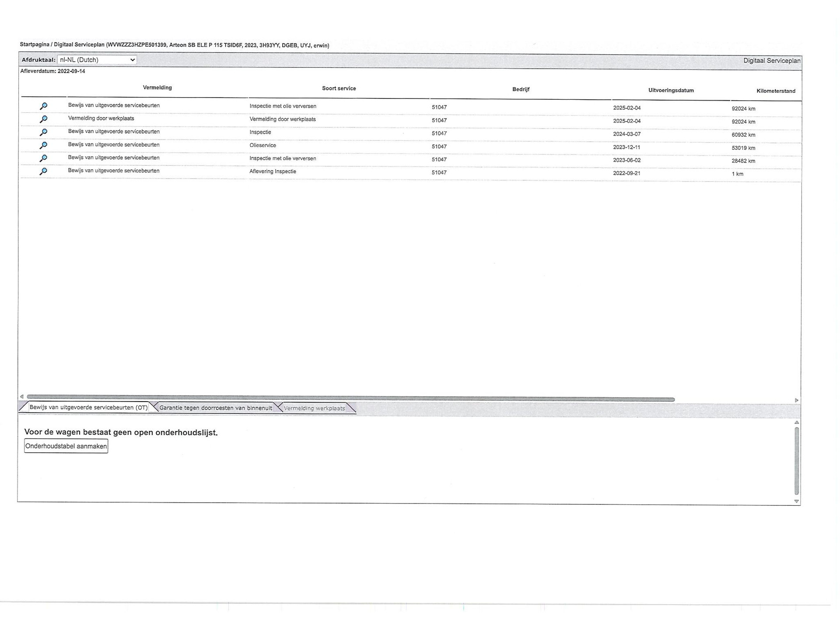This screenshot has width=840, height=630.
Task: Click the Kilometerstand column header
Action: point(776,91)
